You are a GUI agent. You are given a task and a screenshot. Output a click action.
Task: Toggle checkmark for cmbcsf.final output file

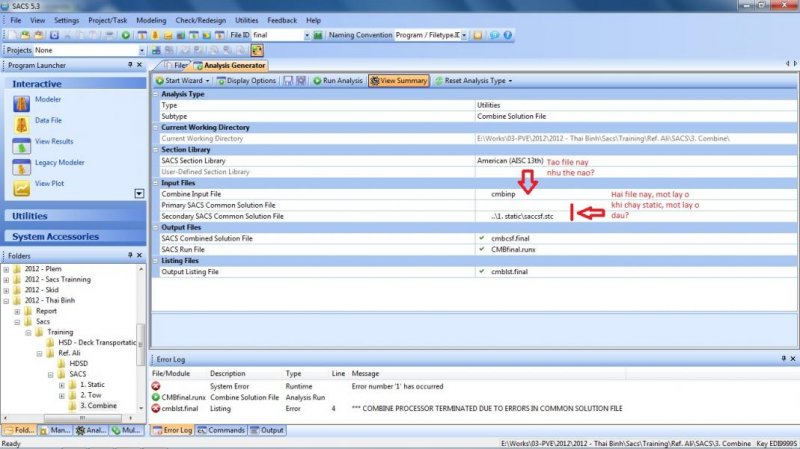pos(482,238)
